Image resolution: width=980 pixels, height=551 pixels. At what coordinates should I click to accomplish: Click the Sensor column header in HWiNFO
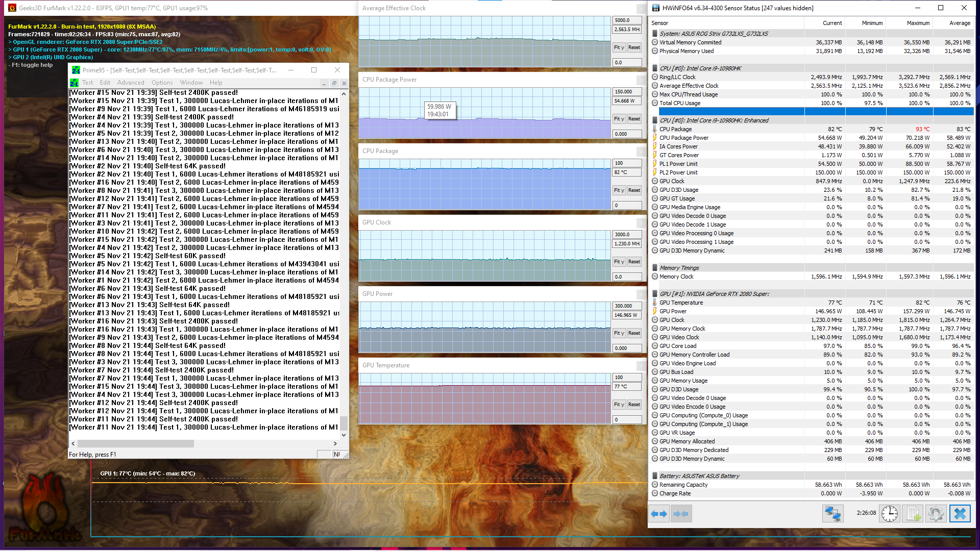point(726,23)
